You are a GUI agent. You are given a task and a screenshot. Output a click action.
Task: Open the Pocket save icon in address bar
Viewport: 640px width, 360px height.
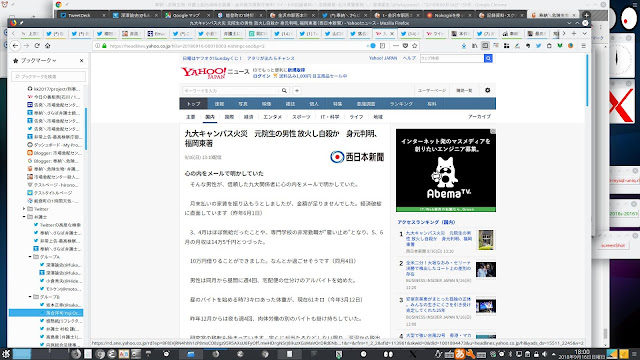click(405, 46)
